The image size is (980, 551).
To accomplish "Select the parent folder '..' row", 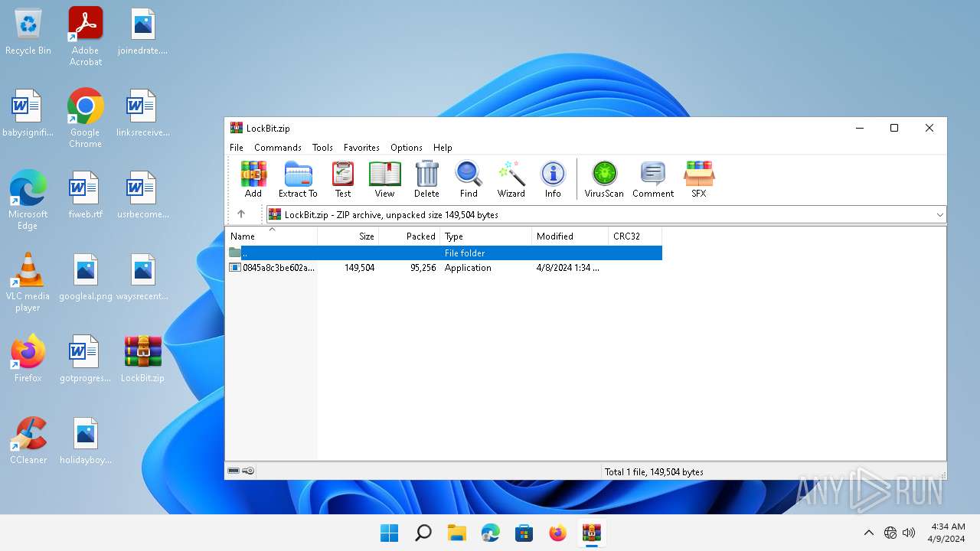I will (x=444, y=253).
